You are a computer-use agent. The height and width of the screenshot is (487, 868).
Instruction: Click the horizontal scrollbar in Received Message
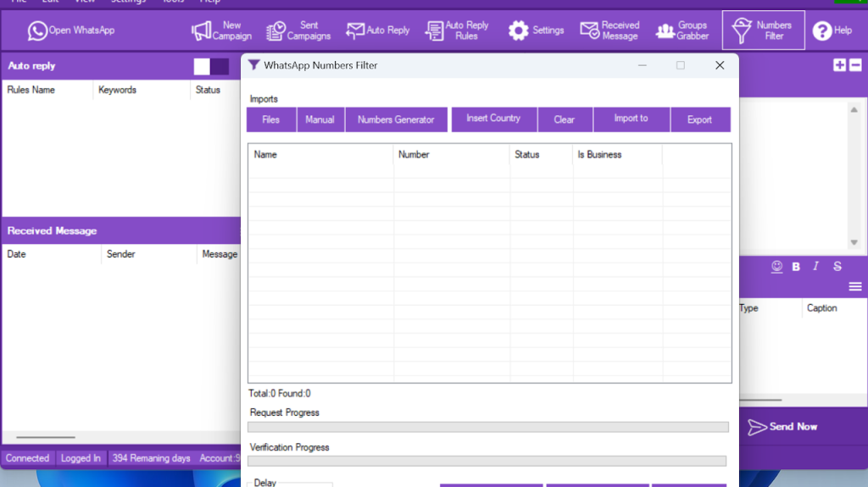(46, 437)
